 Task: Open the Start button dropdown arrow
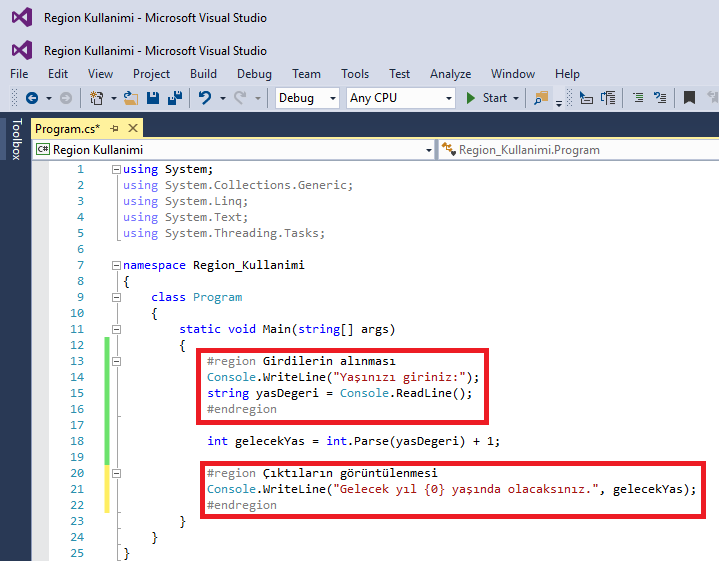coord(516,98)
